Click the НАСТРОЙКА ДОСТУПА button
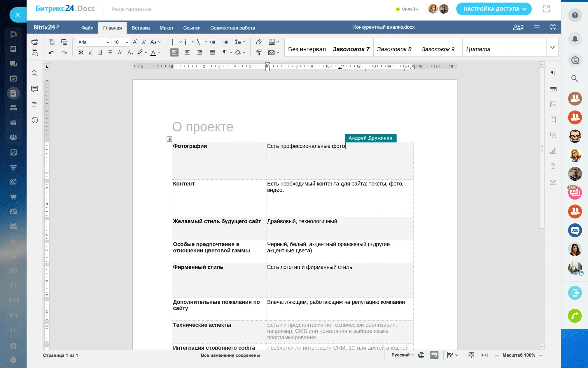Image resolution: width=588 pixels, height=368 pixels. [x=494, y=9]
